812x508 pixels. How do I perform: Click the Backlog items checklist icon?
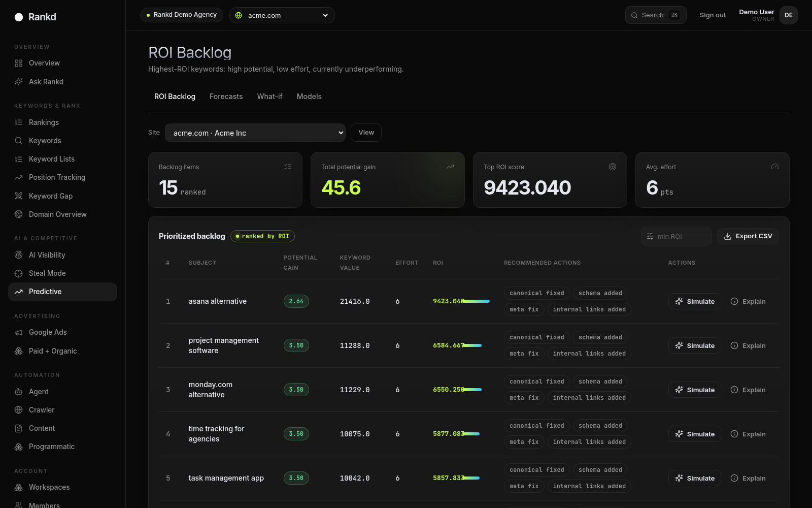coord(288,167)
